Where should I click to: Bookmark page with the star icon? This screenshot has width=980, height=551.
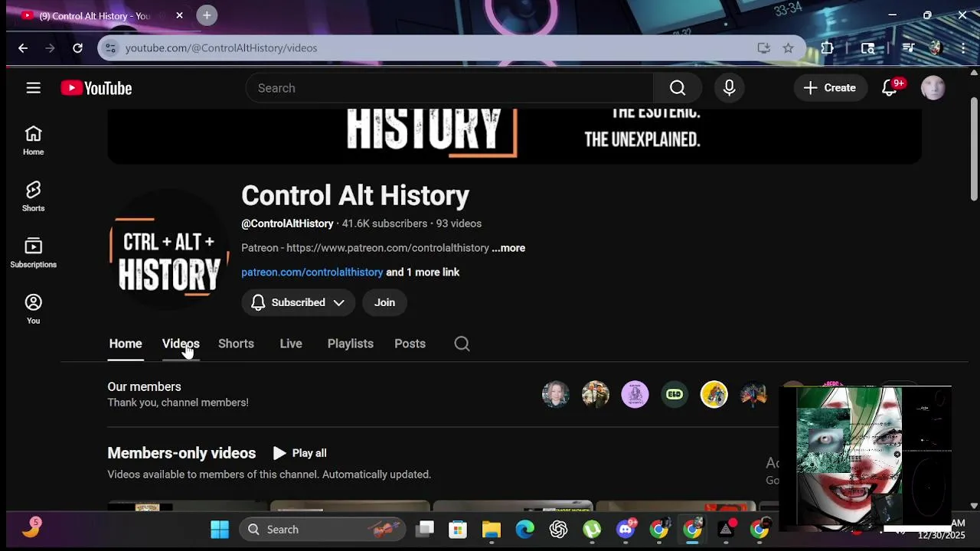click(x=788, y=47)
